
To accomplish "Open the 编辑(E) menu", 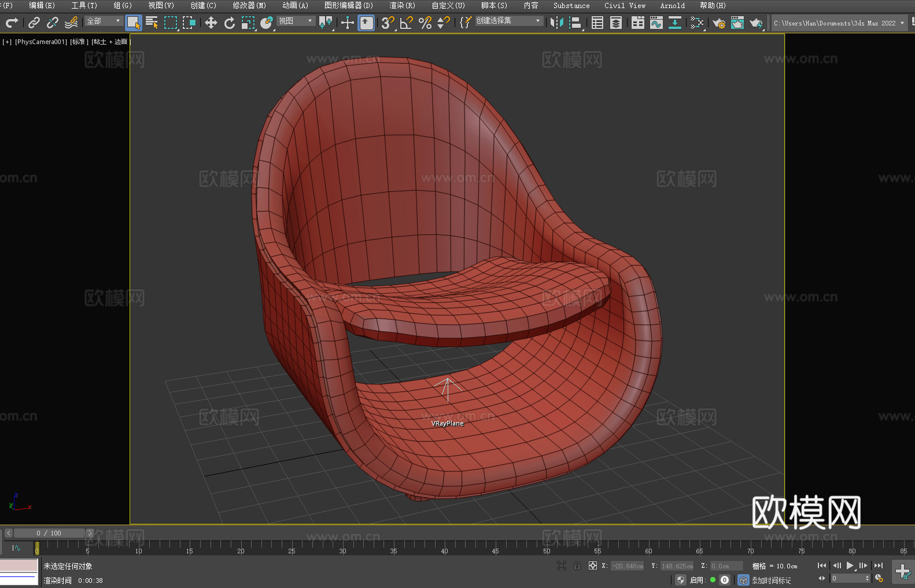I will click(x=42, y=5).
